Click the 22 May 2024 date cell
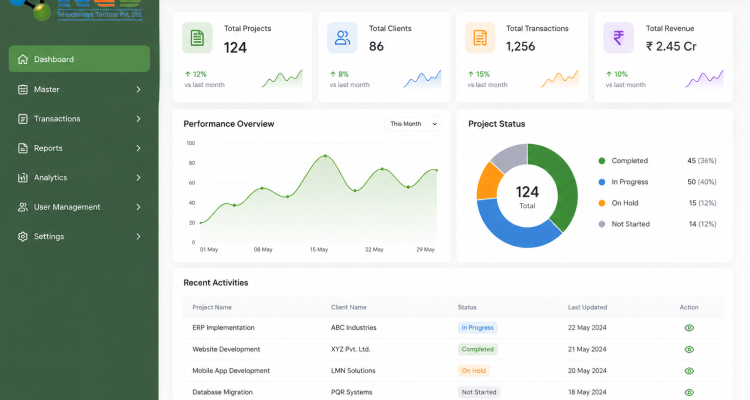This screenshot has width=750, height=400. click(x=587, y=328)
